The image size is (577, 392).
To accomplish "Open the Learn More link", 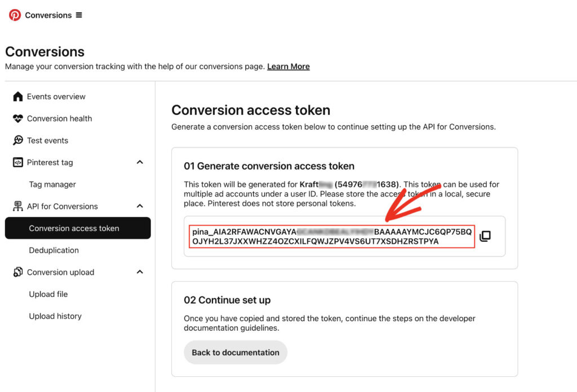I will [288, 66].
